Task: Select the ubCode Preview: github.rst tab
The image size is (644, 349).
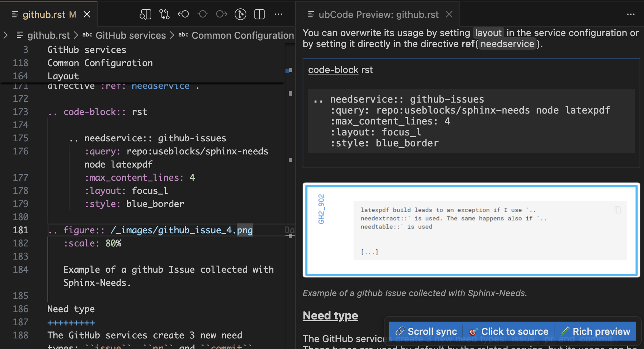Action: point(378,15)
